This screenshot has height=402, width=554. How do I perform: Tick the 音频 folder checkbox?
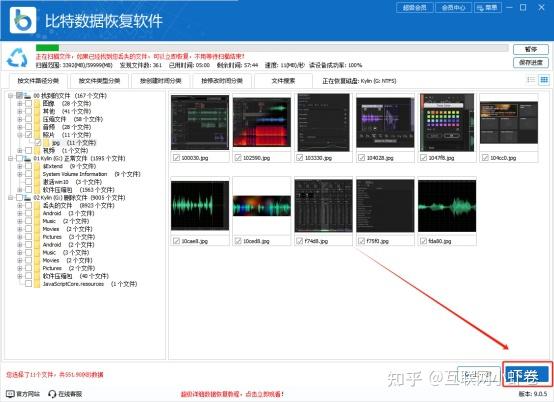[29, 127]
